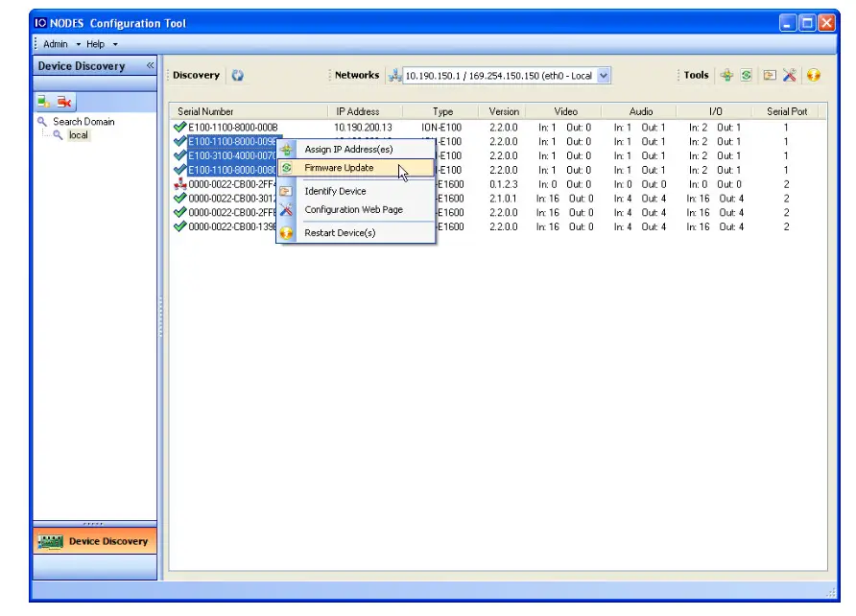
Task: Open the Configuration Web Page toolbar icon
Action: (x=790, y=76)
